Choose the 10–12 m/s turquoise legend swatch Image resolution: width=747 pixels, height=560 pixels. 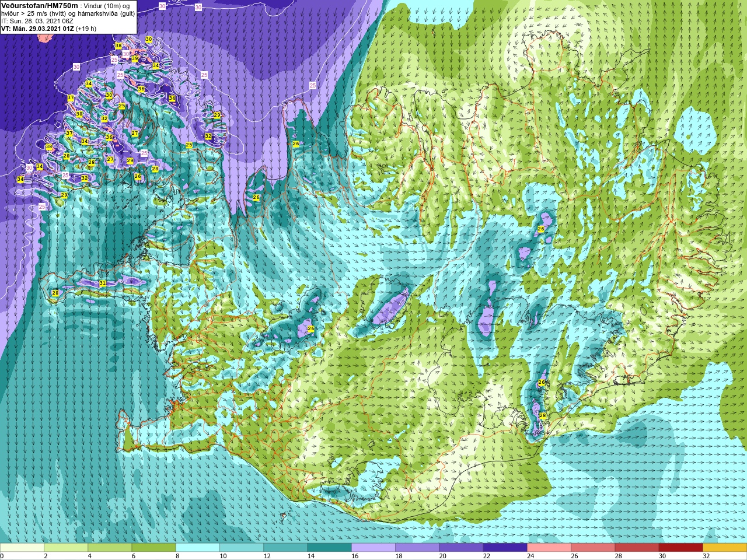click(x=242, y=548)
